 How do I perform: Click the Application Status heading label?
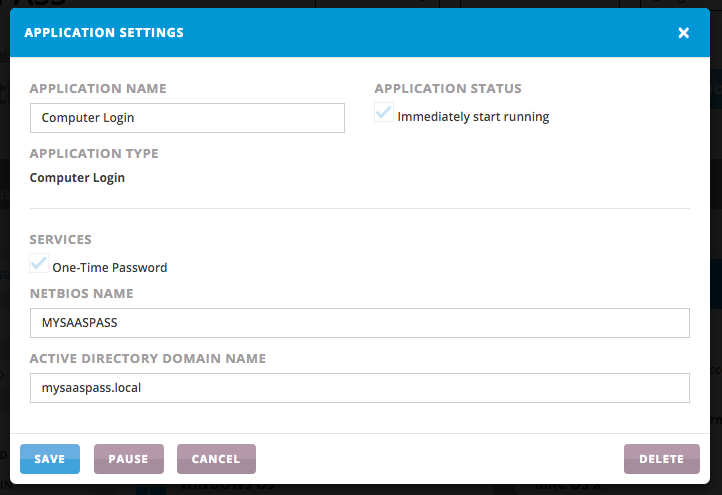coord(448,89)
